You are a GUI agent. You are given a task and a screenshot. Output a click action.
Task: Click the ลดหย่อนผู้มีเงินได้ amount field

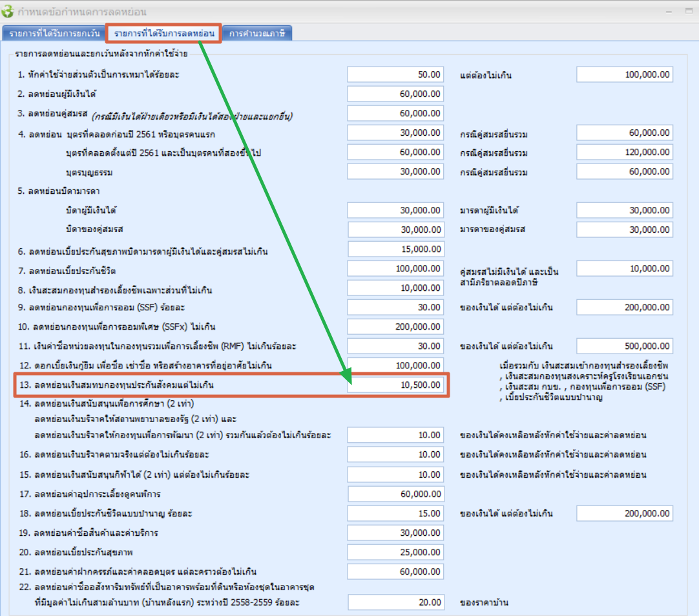click(395, 94)
